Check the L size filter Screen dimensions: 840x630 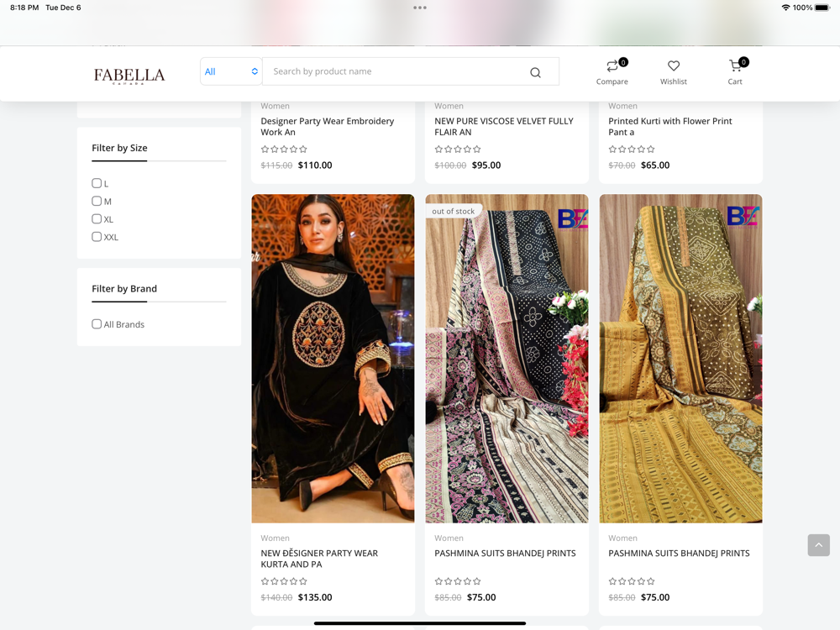pos(97,183)
